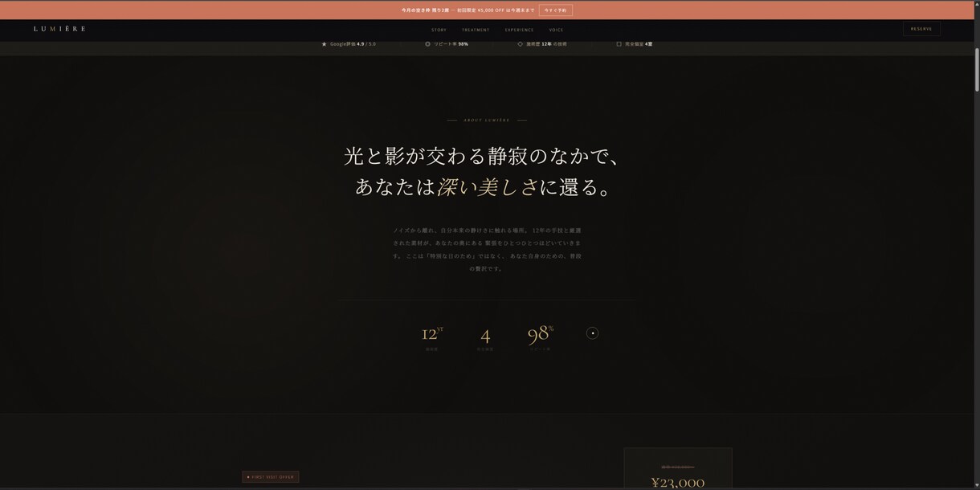Click the Google評価 4.9 / 5.0 text
980x490 pixels.
tap(353, 44)
